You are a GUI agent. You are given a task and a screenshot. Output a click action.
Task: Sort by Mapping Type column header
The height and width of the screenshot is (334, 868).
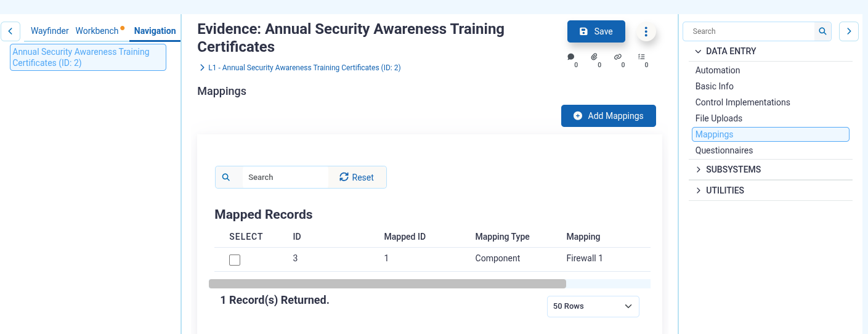pyautogui.click(x=503, y=237)
